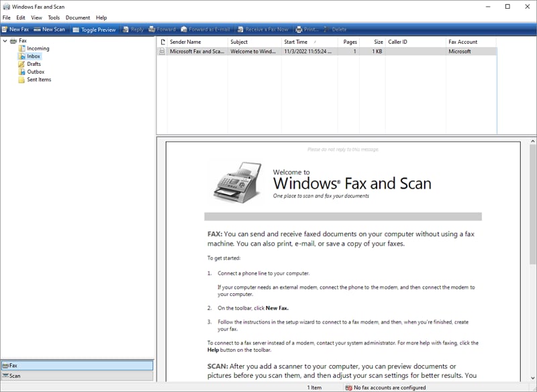Click the Windows Fax and Scan title icon
The height and width of the screenshot is (392, 537).
(x=6, y=7)
